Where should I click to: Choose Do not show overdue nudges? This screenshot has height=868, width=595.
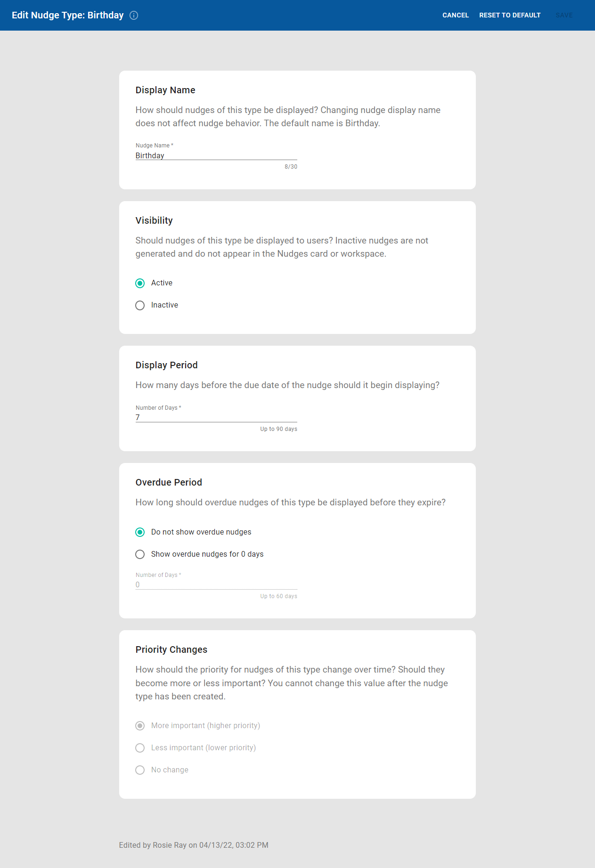point(140,532)
